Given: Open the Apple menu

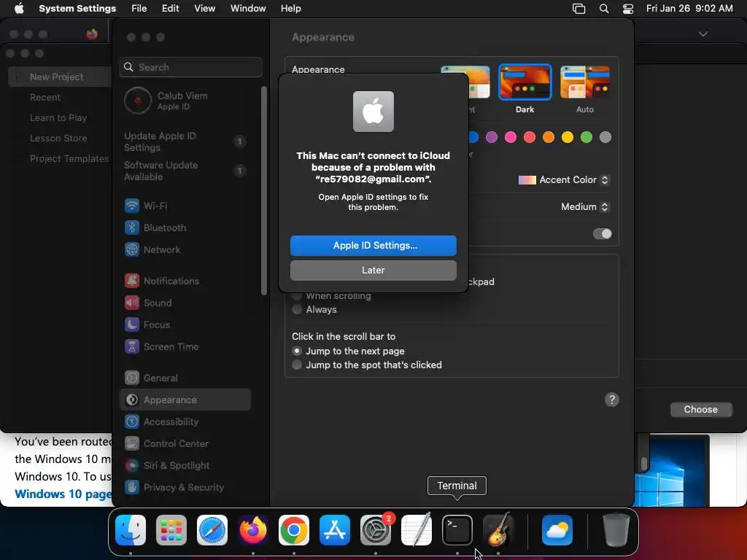Looking at the screenshot, I should (x=19, y=9).
